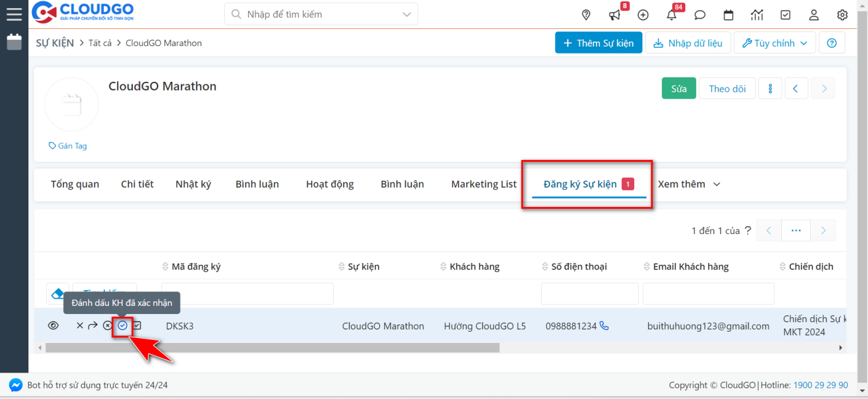Click the CloudGO Marathon event cell in table
This screenshot has height=399, width=868.
click(x=383, y=326)
